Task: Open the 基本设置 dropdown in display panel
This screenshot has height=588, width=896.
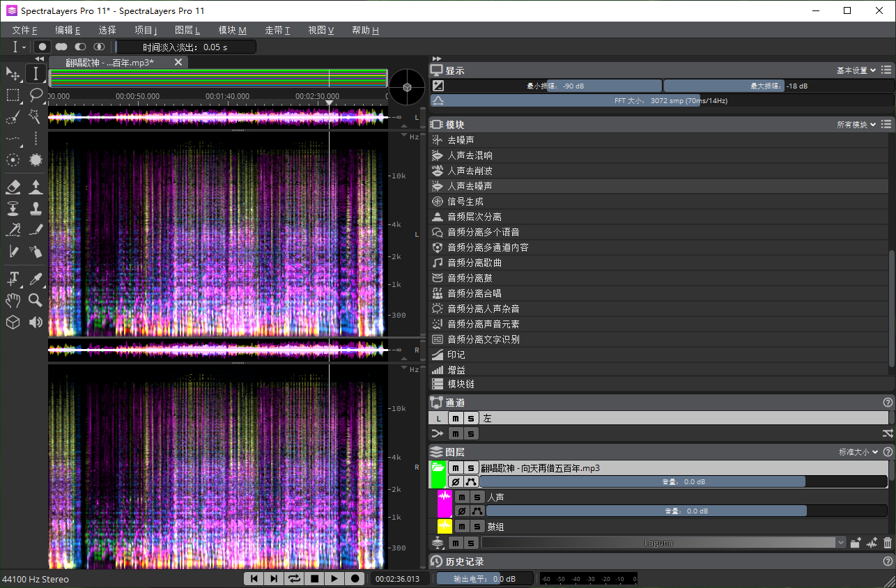Action: (856, 70)
